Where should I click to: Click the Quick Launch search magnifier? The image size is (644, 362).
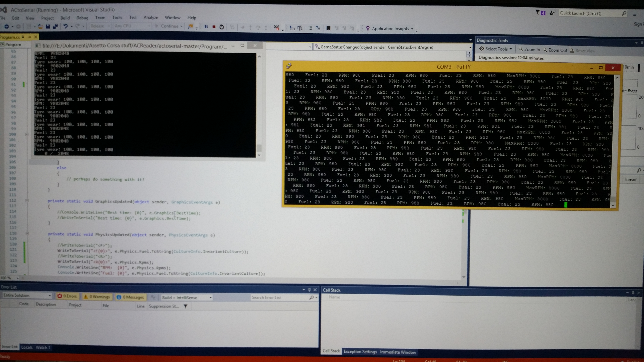[x=624, y=13]
